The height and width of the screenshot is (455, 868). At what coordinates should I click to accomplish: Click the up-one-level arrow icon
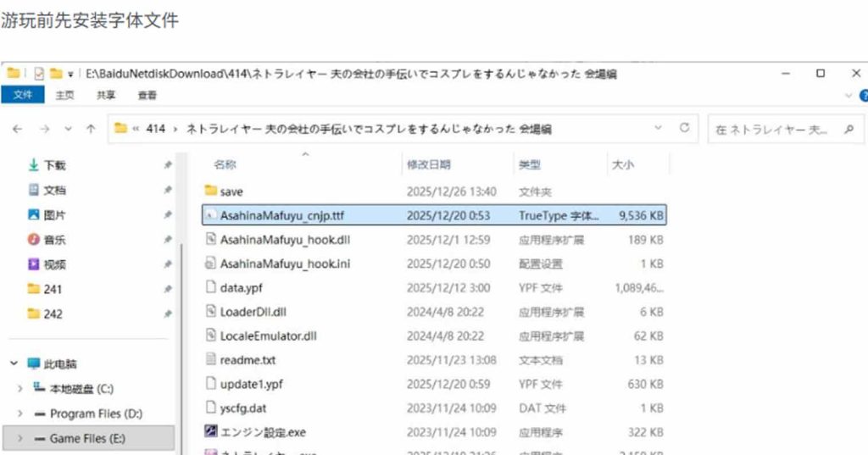point(91,129)
